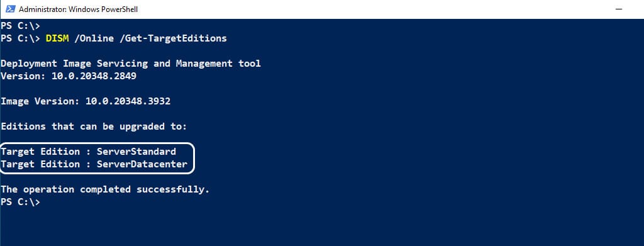This screenshot has height=246, width=644.
Task: Click the blank title bar area
Action: (370, 9)
